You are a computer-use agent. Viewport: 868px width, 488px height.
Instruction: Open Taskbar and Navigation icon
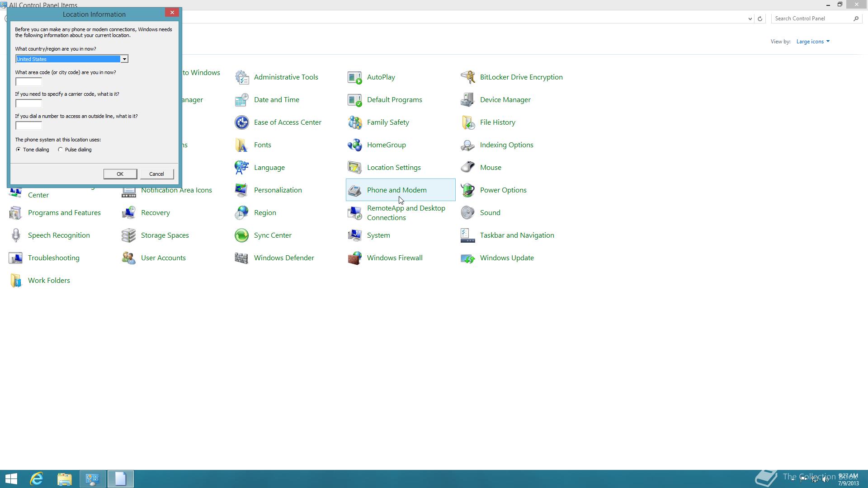(x=468, y=235)
